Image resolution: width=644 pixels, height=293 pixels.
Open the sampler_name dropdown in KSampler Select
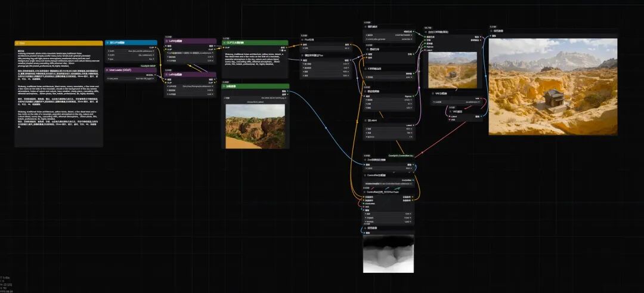click(389, 77)
